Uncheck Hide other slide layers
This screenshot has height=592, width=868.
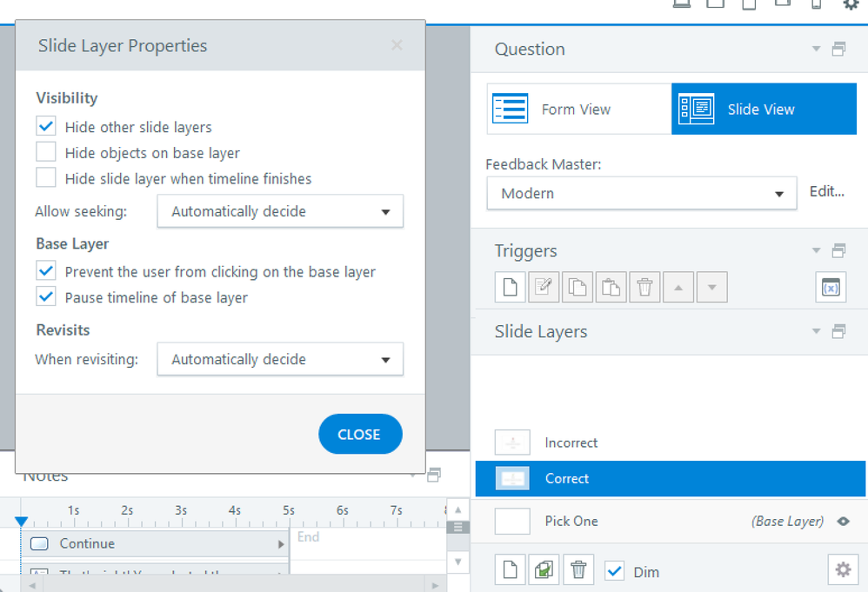click(x=46, y=127)
